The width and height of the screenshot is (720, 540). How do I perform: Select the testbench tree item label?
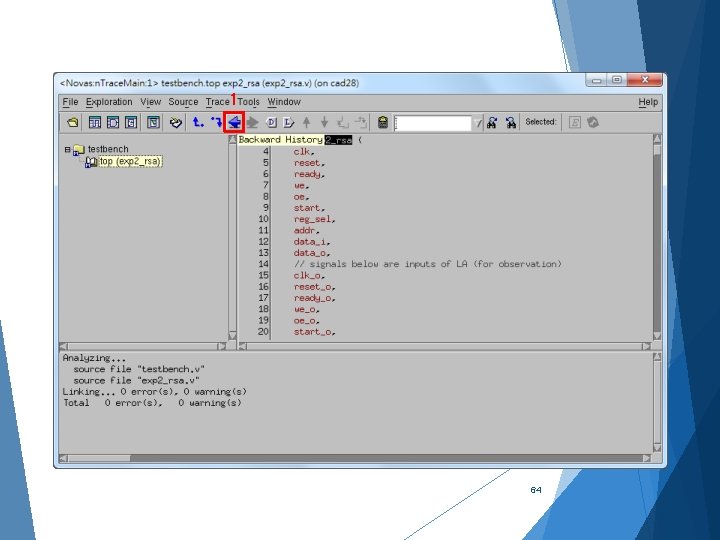point(108,149)
